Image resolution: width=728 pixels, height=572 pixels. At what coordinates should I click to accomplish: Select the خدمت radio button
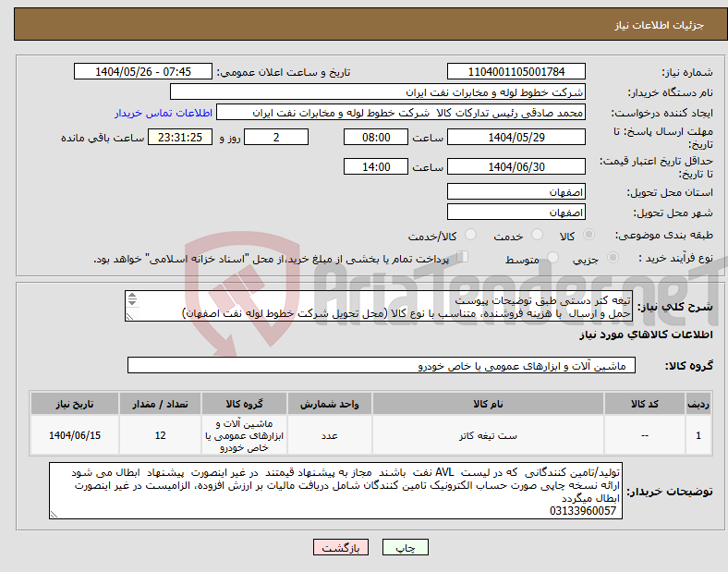pyautogui.click(x=537, y=235)
